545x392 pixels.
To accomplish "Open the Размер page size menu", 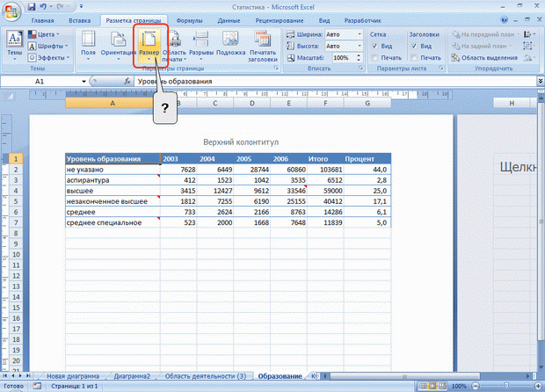I will pyautogui.click(x=149, y=47).
